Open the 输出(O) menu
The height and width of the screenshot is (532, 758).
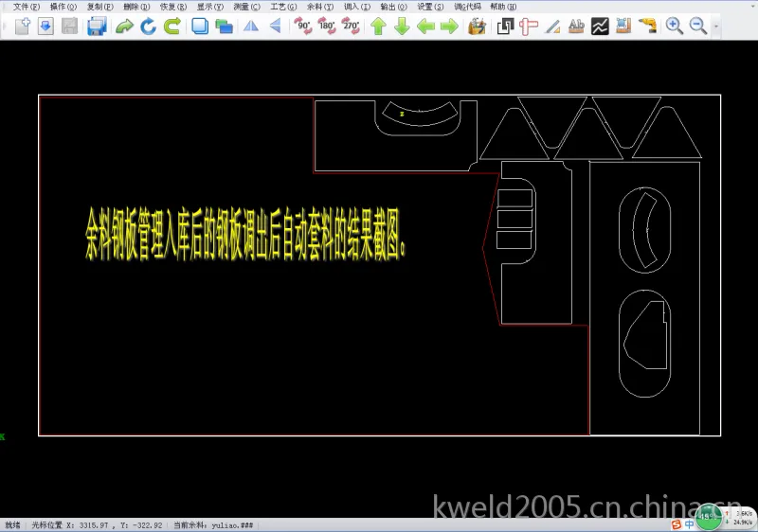[x=393, y=7]
